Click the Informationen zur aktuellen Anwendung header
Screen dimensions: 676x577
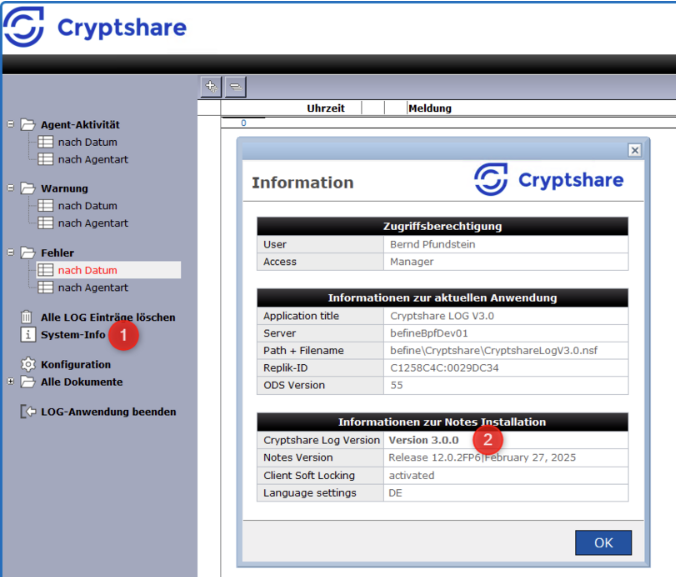(442, 298)
